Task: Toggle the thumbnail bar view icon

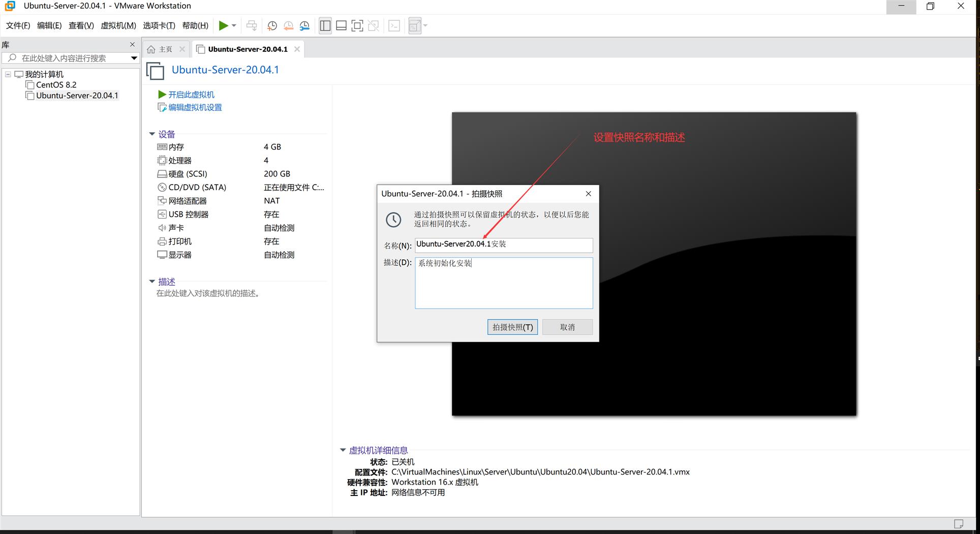Action: (342, 25)
